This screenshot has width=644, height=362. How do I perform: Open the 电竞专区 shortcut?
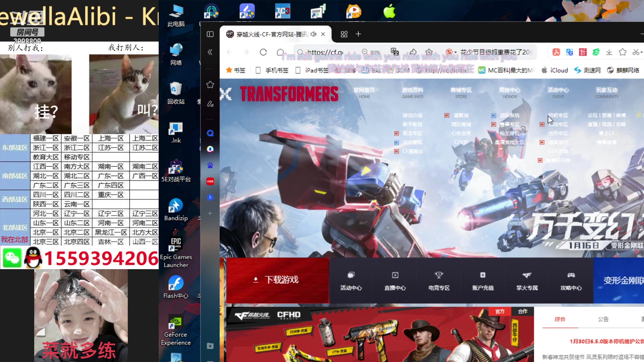pos(439,281)
